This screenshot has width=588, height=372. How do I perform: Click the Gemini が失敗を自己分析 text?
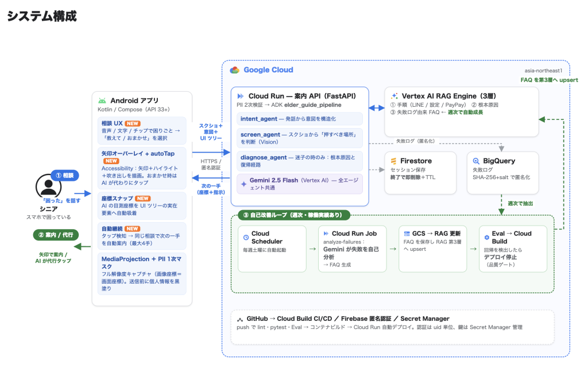tap(351, 253)
